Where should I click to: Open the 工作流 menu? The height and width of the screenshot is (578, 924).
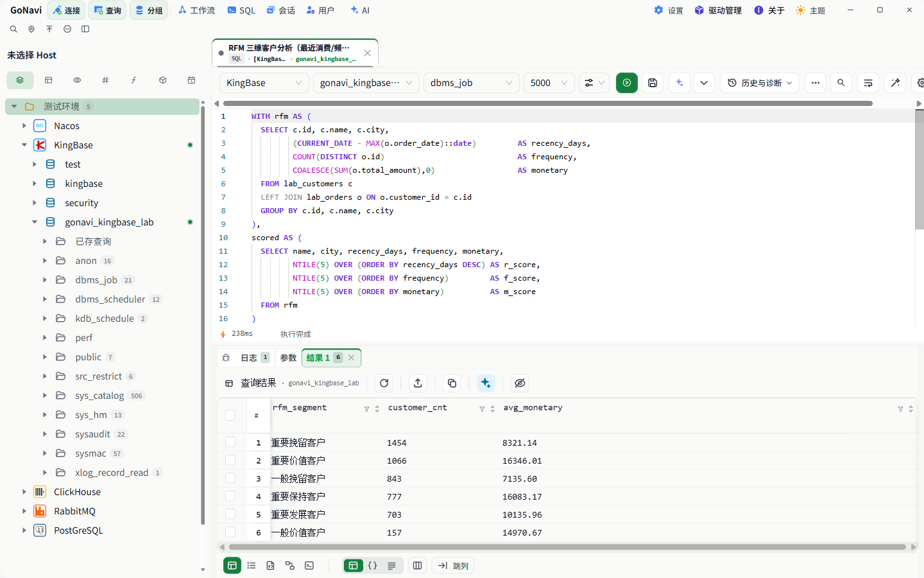(196, 10)
